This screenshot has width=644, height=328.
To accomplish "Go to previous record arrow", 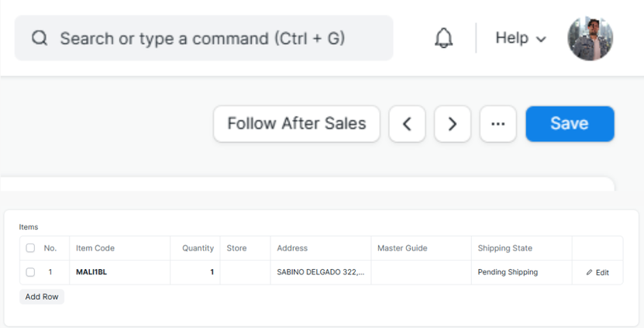I will click(407, 124).
